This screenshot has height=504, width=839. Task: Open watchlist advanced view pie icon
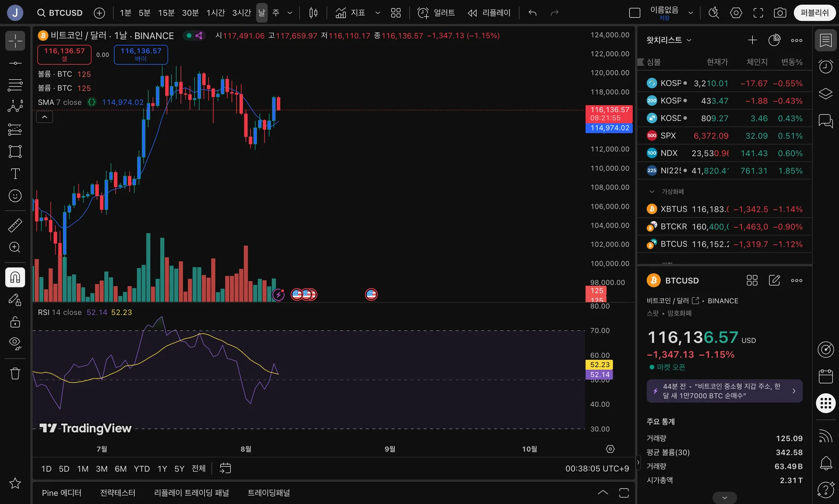click(774, 40)
